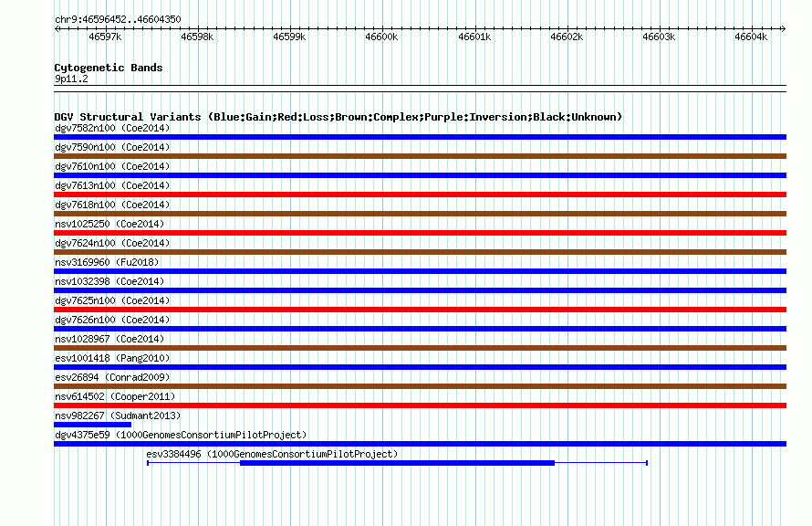Click the red dgv7625n100 variant bar
The width and height of the screenshot is (812, 526).
(420, 310)
